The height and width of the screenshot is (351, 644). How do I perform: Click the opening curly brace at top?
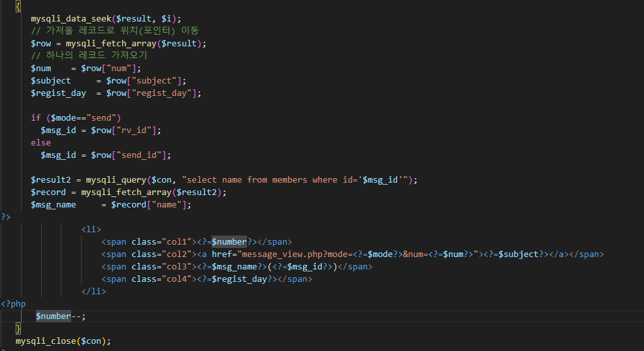(18, 6)
